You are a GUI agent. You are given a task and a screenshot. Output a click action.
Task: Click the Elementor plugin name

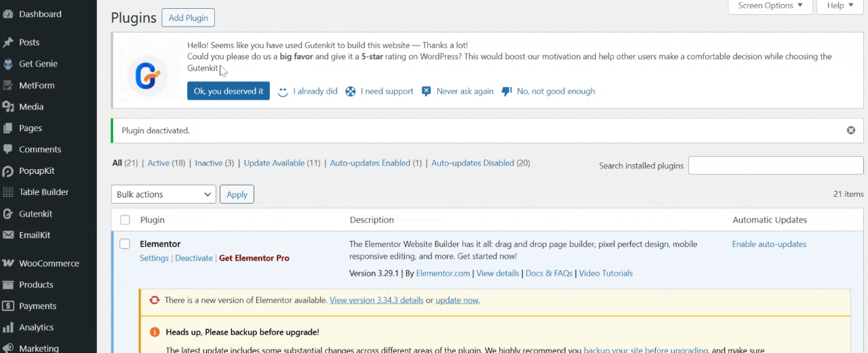[x=160, y=244]
